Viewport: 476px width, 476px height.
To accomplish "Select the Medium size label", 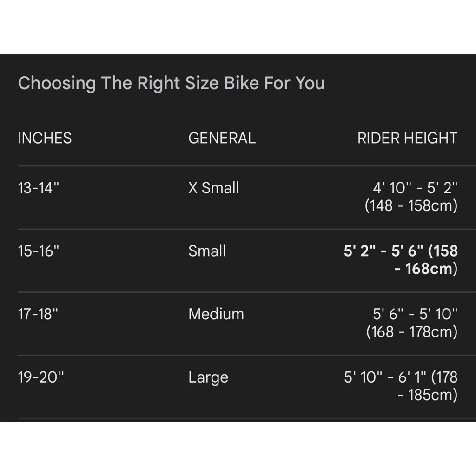I will (216, 314).
